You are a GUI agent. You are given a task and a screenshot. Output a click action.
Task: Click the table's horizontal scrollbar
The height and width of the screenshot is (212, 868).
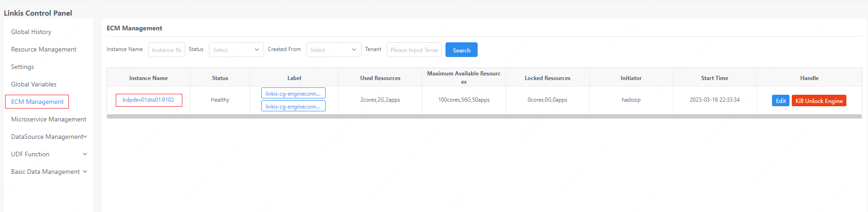point(484,116)
